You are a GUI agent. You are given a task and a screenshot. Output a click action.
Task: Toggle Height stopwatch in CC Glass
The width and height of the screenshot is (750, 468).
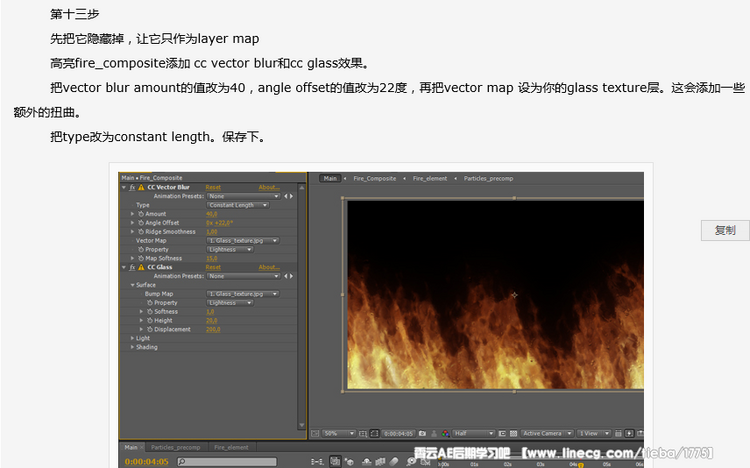pyautogui.click(x=150, y=321)
